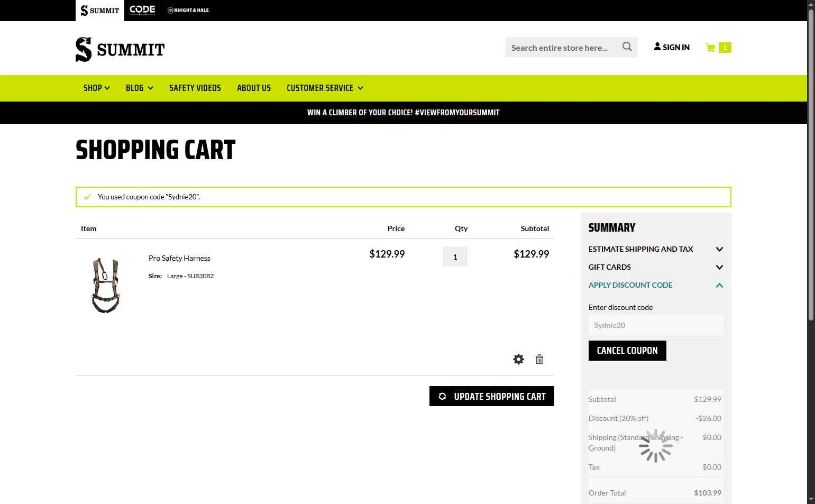Viewport: 815px width, 504px height.
Task: Click the discount code input field
Action: tap(656, 325)
